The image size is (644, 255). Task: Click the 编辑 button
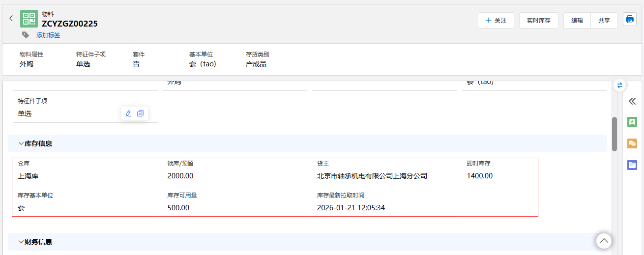(577, 21)
